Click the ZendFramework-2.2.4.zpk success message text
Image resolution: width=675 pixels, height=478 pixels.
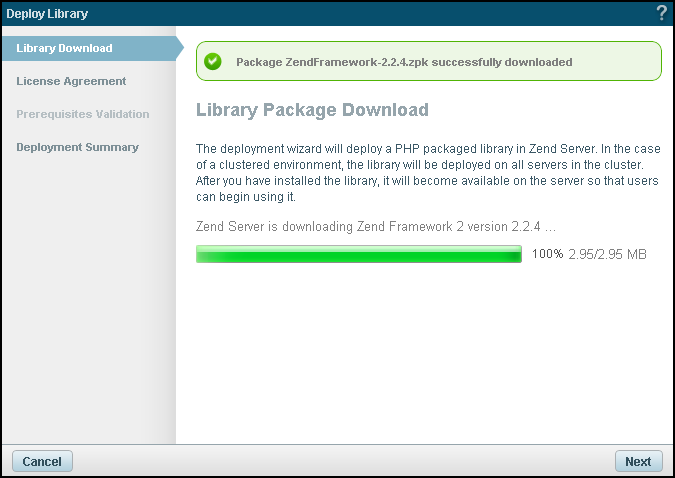(404, 62)
